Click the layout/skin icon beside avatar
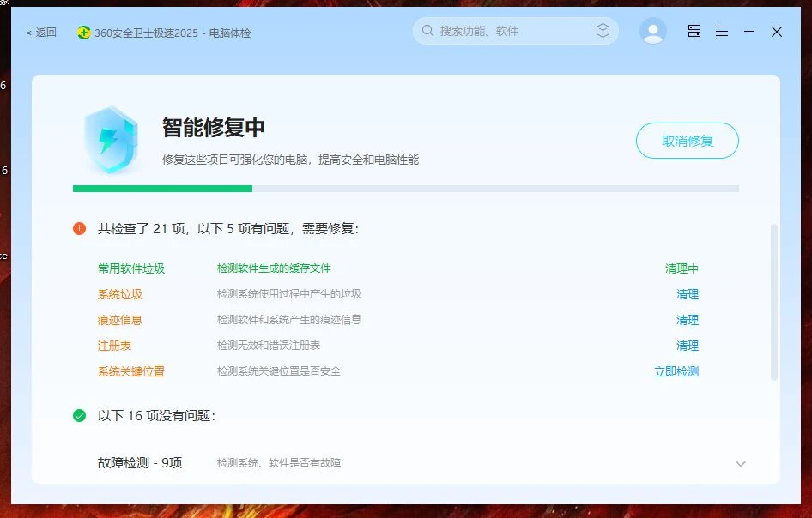Viewport: 812px width, 518px height. tap(694, 31)
